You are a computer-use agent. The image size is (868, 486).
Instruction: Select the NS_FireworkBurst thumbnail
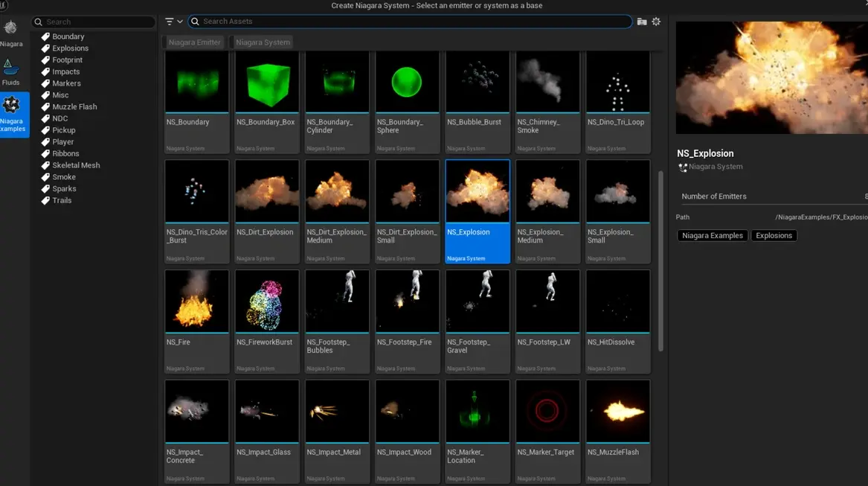tap(267, 301)
